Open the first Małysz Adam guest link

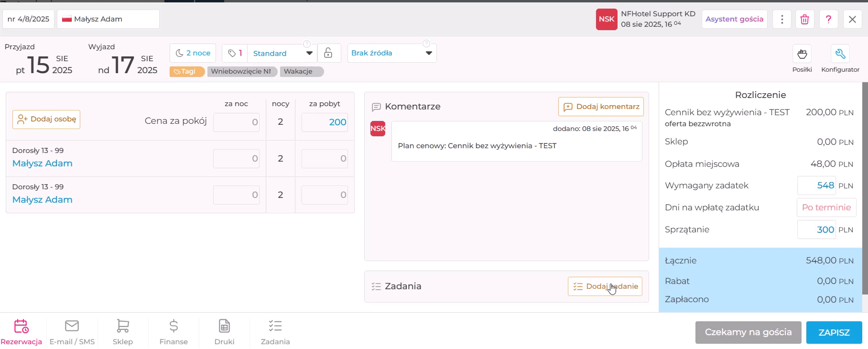[x=43, y=164]
